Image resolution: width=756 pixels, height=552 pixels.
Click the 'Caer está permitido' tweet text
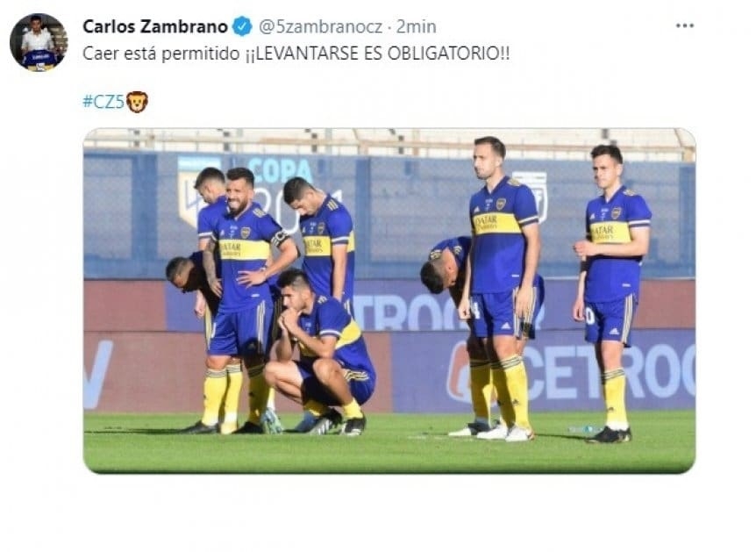click(161, 53)
